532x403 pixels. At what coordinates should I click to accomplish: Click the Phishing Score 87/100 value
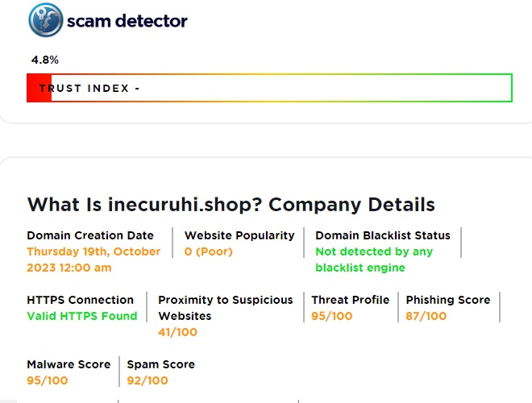pyautogui.click(x=426, y=316)
